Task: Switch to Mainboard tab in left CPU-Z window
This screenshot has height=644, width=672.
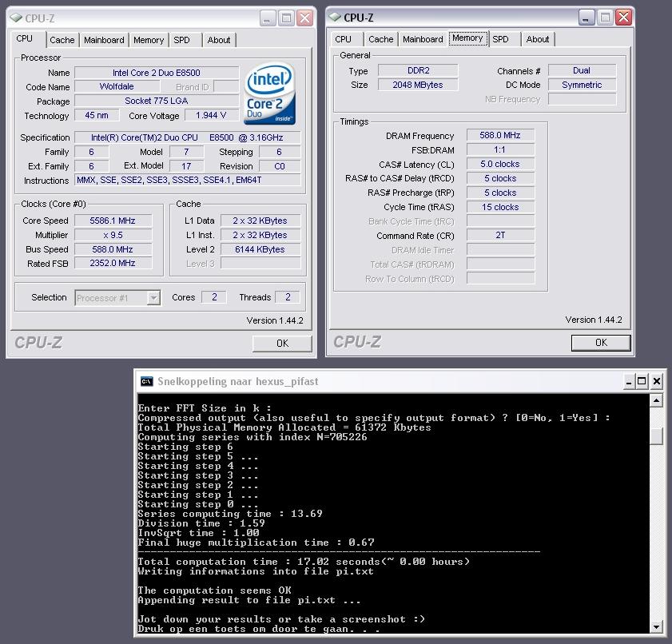Action: click(104, 40)
